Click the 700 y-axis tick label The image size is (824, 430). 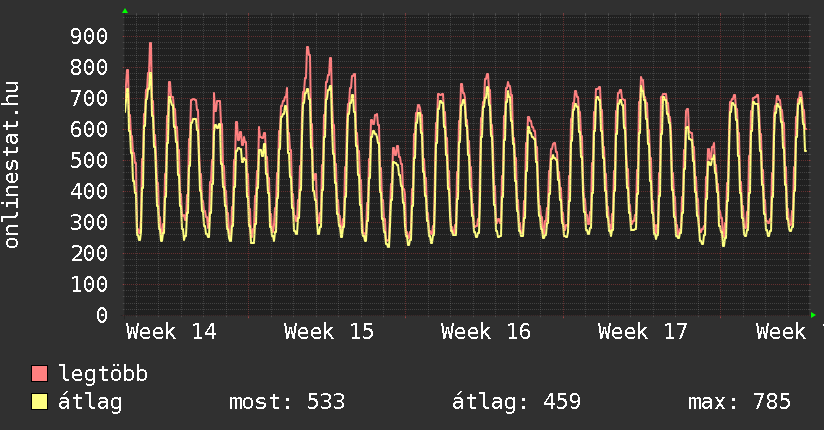(89, 99)
